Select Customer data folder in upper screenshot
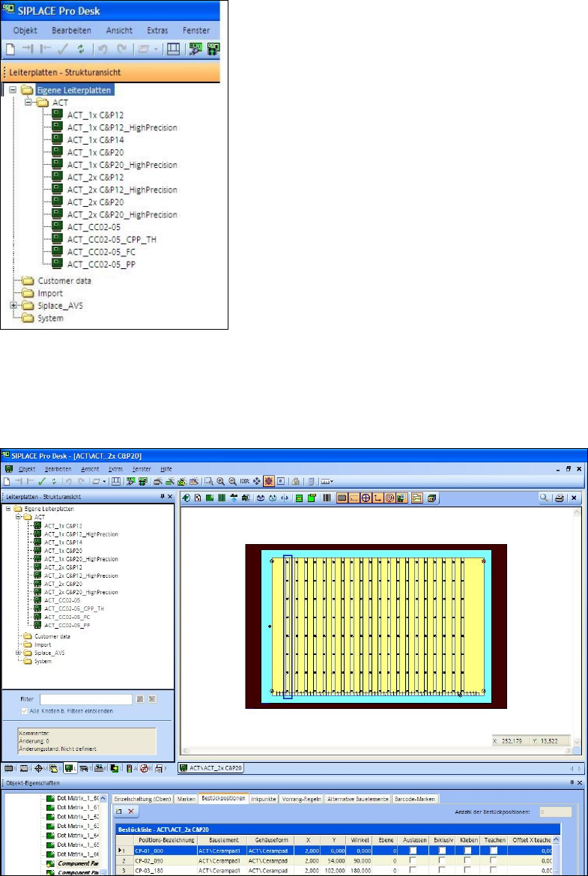 click(x=64, y=280)
